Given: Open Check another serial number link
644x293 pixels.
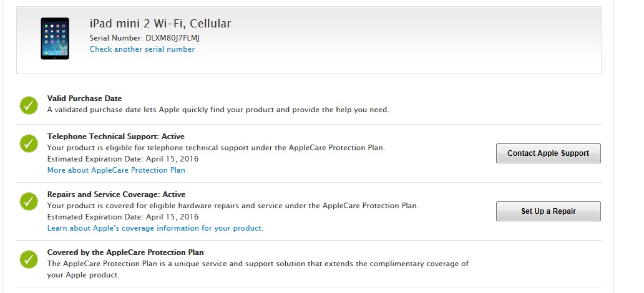Looking at the screenshot, I should coord(142,49).
